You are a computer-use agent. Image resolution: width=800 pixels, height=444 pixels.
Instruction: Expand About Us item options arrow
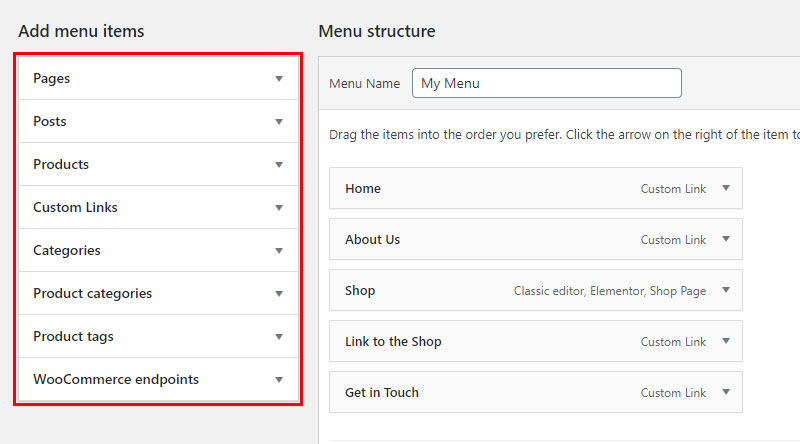[726, 239]
